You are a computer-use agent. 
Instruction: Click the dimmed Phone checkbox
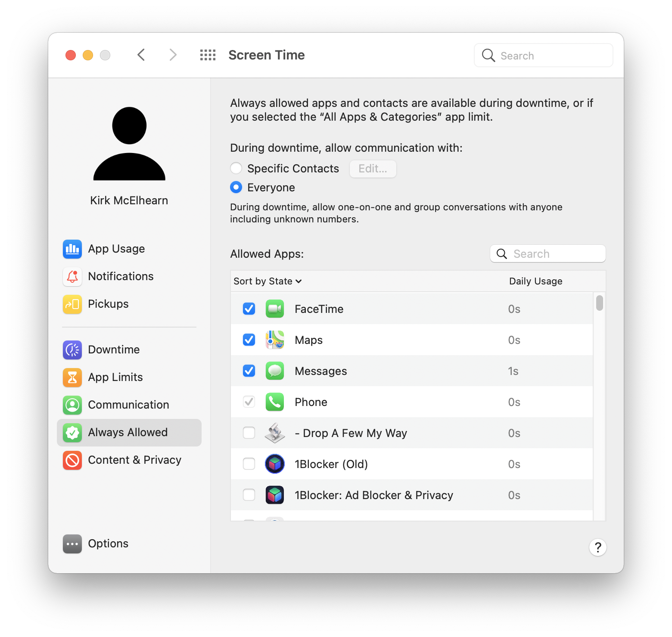pos(249,402)
